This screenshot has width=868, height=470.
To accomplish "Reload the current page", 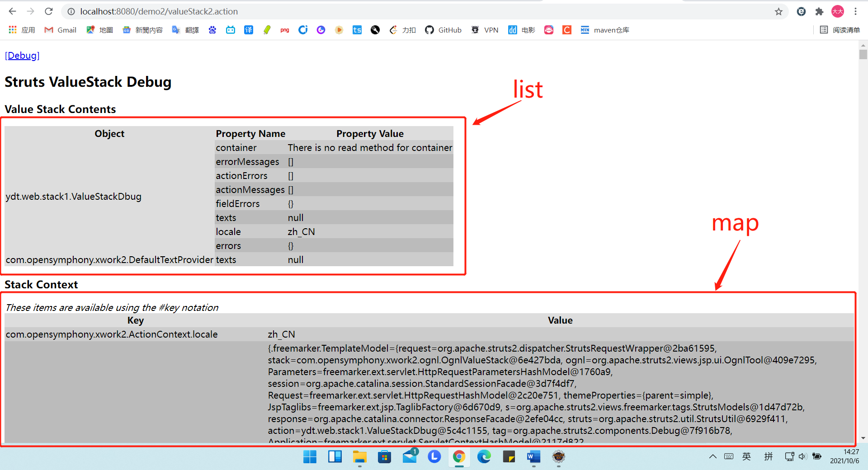I will tap(49, 11).
